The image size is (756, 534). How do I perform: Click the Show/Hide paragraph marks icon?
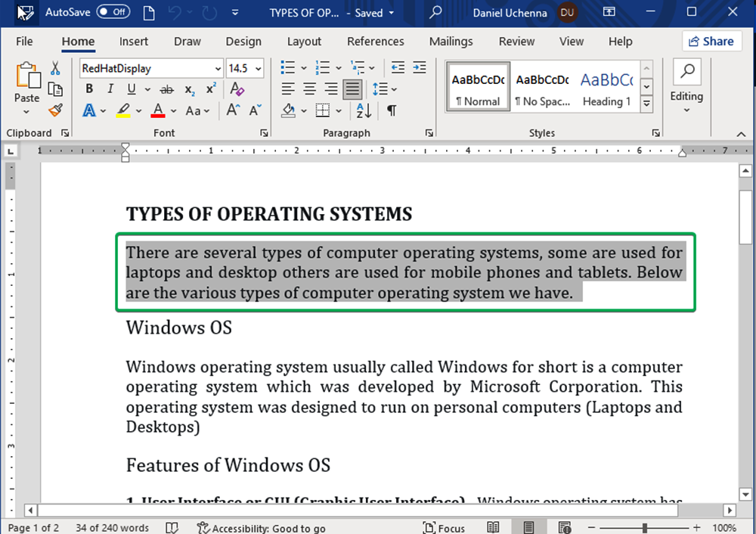pos(392,110)
